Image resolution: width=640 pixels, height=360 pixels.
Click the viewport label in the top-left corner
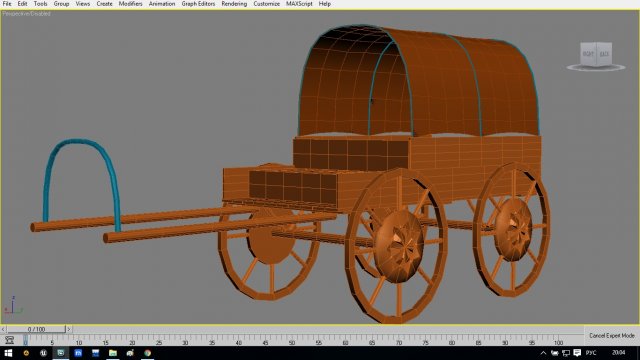27,14
